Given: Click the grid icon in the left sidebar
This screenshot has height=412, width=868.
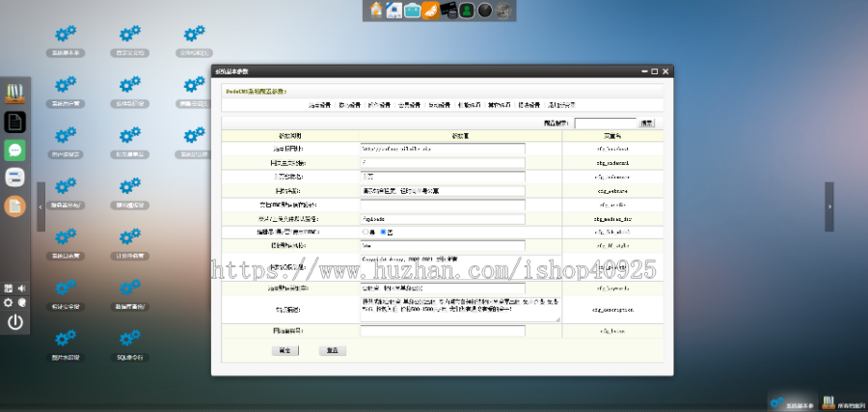Looking at the screenshot, I should [9, 288].
